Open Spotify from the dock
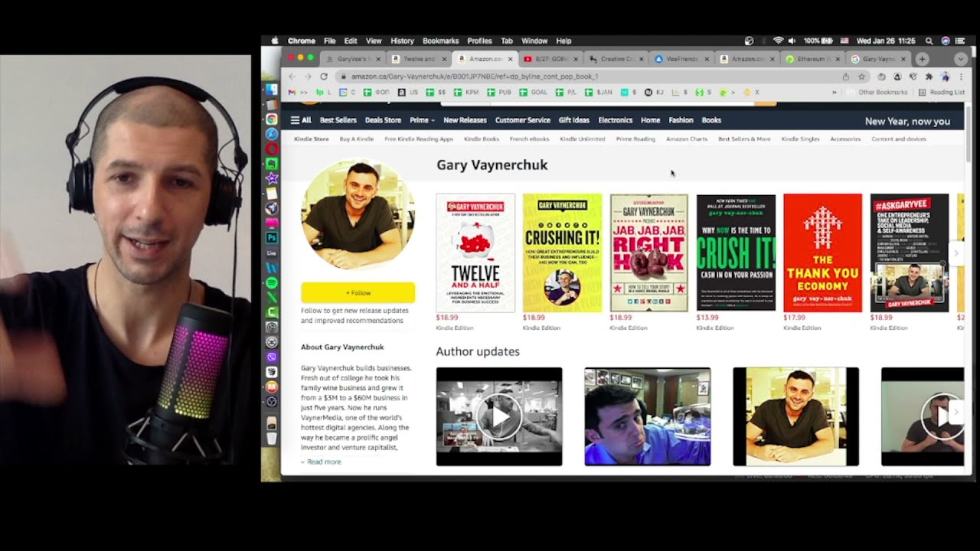Screen dimensions: 980x551 (x=271, y=282)
